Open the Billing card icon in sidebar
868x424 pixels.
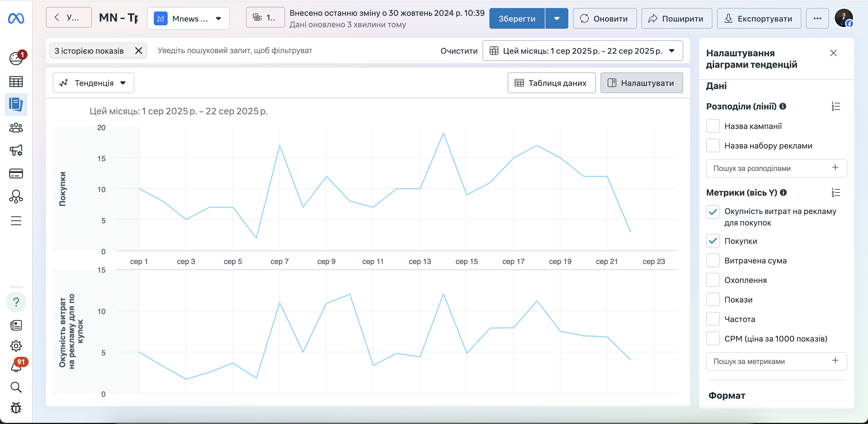(16, 174)
